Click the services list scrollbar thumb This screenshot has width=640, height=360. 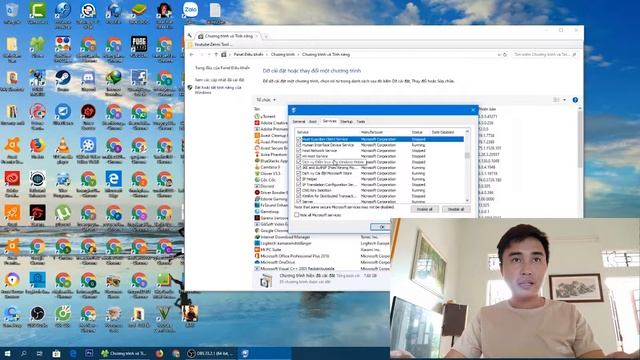[467, 156]
